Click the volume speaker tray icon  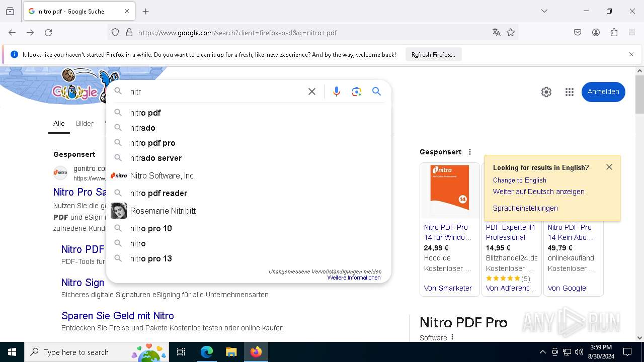tap(579, 352)
